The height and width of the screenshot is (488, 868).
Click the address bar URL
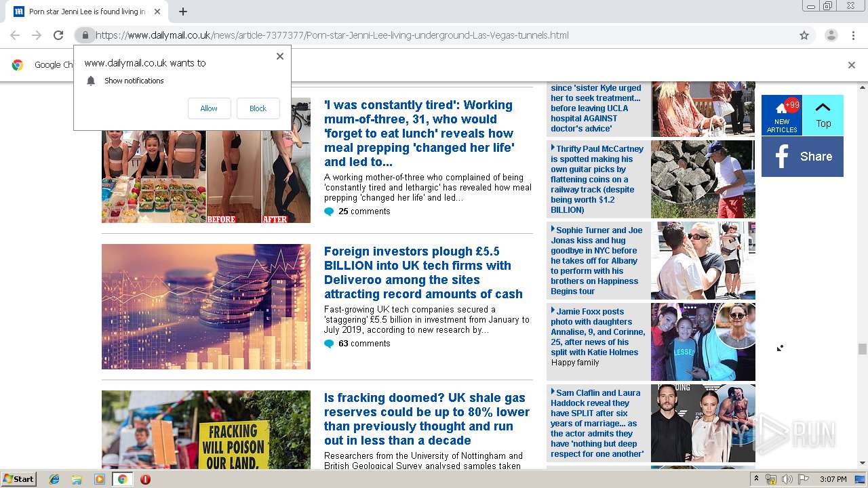(332, 35)
